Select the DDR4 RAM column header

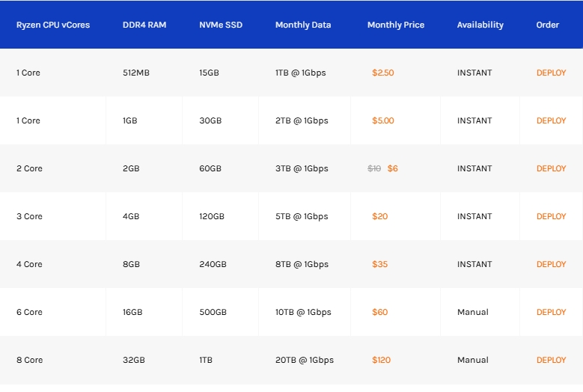click(x=144, y=25)
